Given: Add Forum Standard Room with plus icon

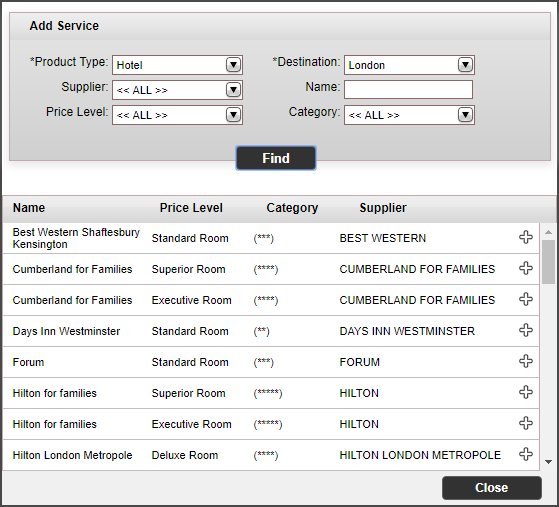Looking at the screenshot, I should point(526,362).
